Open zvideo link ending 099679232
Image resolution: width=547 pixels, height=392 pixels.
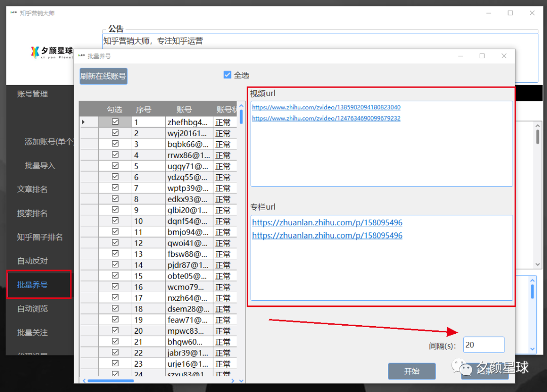click(x=326, y=119)
